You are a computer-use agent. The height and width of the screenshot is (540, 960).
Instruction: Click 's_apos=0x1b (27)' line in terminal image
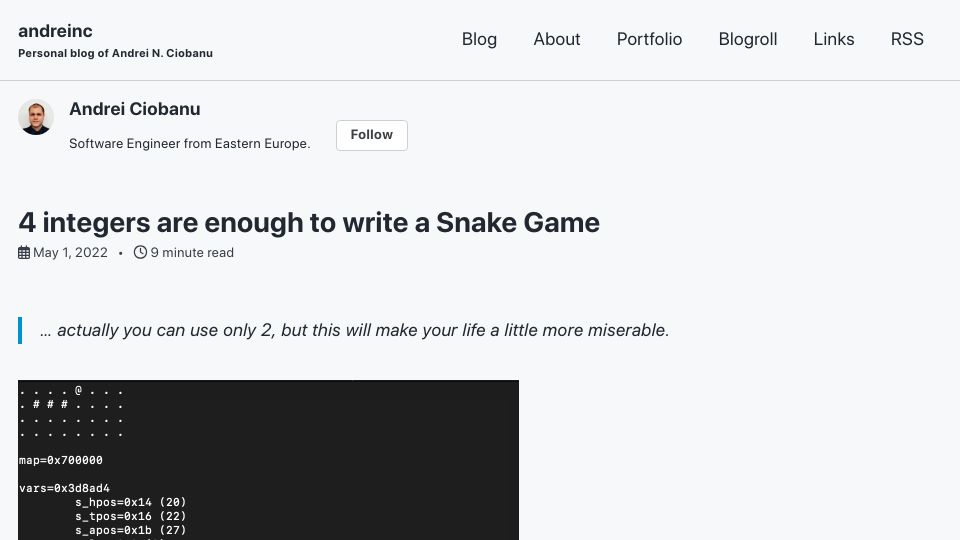(x=130, y=530)
